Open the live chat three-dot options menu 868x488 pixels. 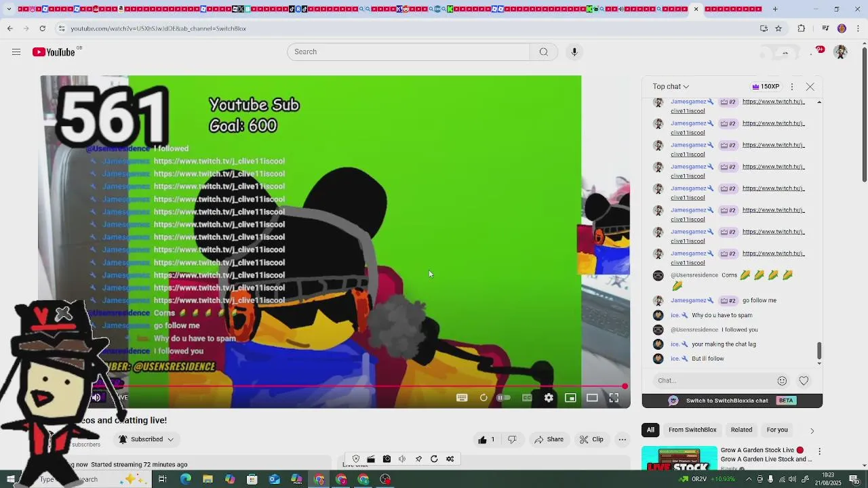[x=791, y=87]
